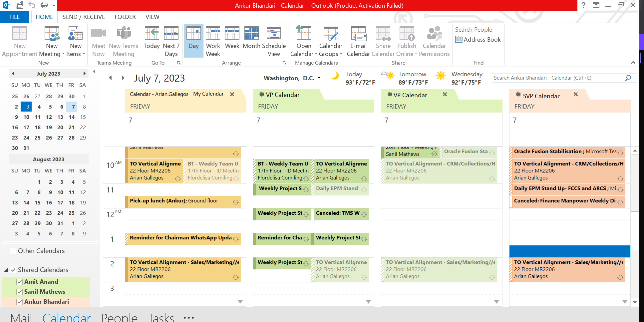Click the Undo icon in quick access toolbar
Viewport: 644px width, 322px height.
[32, 5]
